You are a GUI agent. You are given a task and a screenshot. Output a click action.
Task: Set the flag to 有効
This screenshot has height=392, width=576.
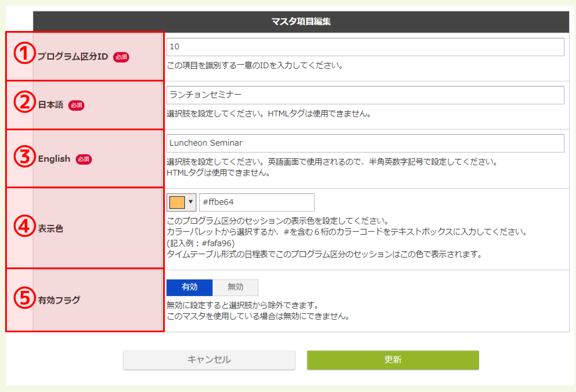coord(190,288)
